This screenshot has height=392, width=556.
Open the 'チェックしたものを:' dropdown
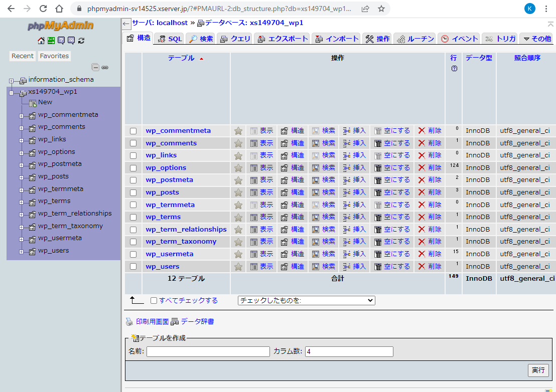(306, 301)
